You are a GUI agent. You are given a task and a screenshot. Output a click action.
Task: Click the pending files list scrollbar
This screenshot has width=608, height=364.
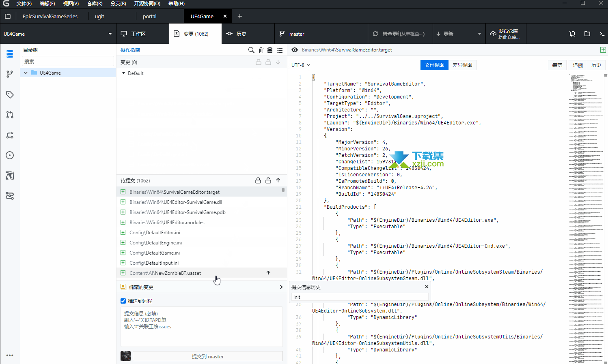coord(283,190)
